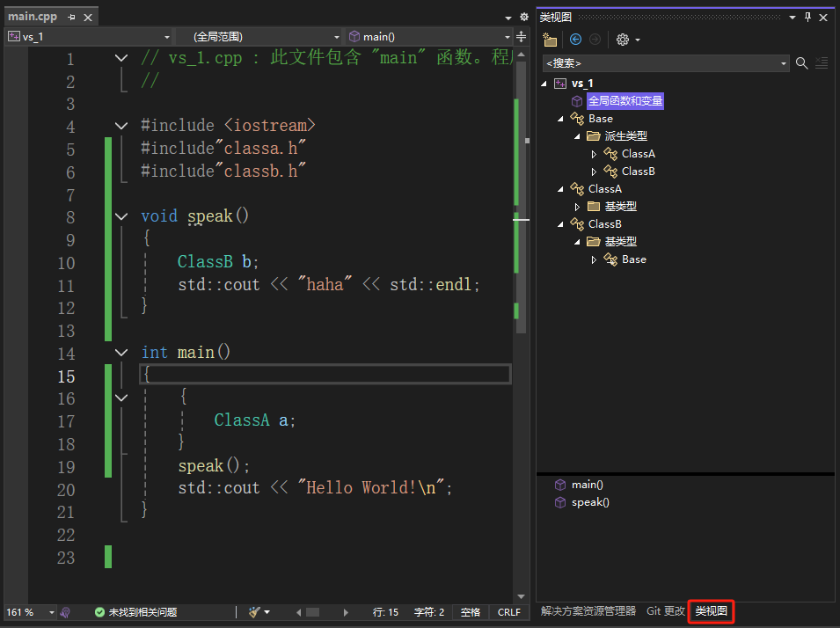This screenshot has height=628, width=840.
Task: Collapse the main() function at line 14
Action: (x=121, y=353)
